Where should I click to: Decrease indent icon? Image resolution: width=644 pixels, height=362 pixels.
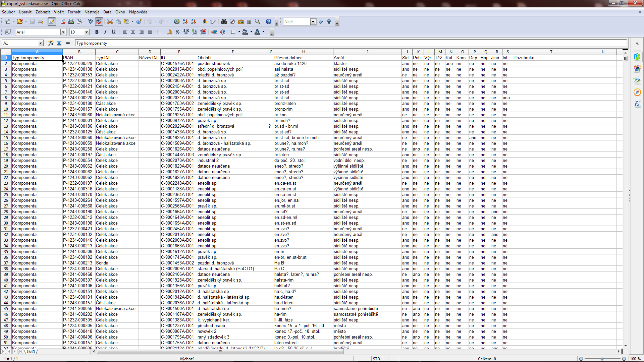(214, 32)
